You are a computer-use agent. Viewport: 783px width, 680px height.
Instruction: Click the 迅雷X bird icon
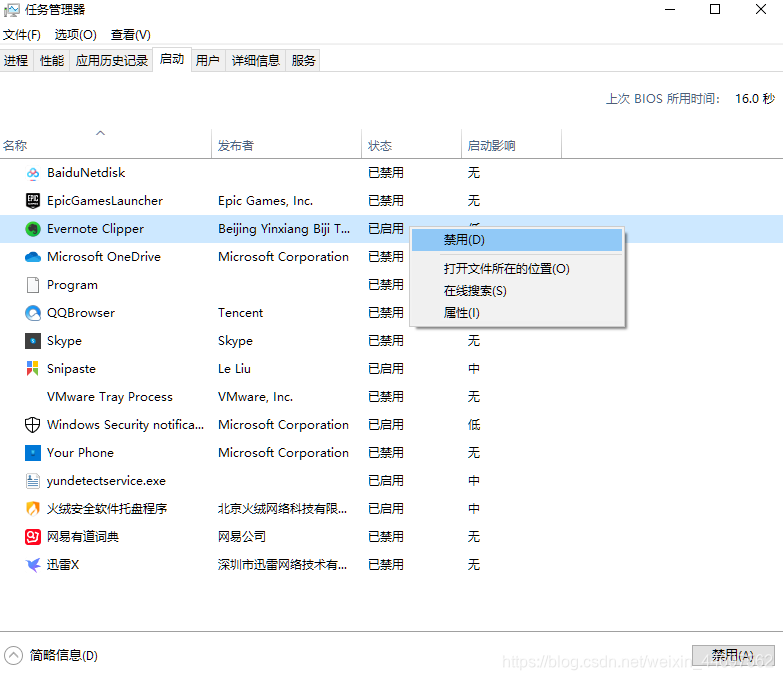point(32,565)
